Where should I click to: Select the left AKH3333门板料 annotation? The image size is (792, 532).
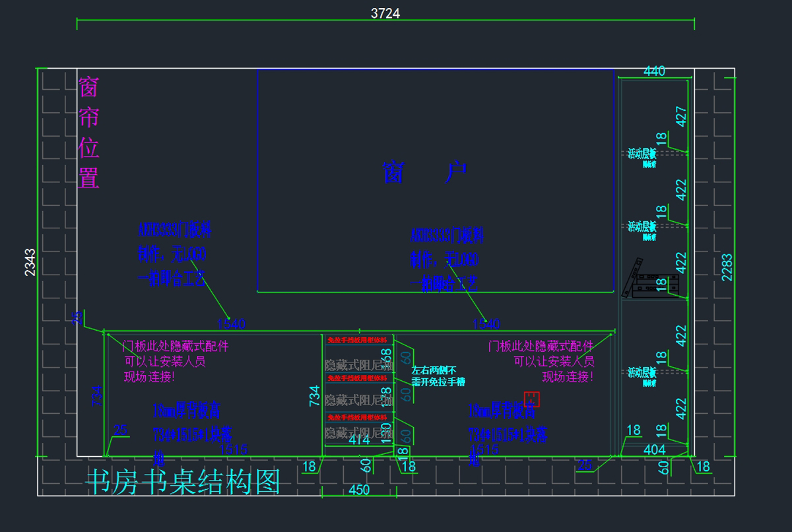coord(174,253)
